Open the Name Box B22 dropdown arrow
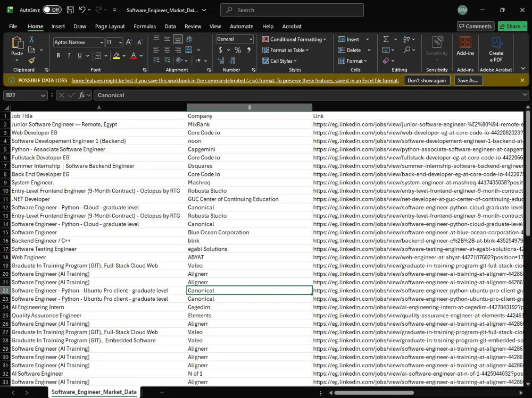 43,95
